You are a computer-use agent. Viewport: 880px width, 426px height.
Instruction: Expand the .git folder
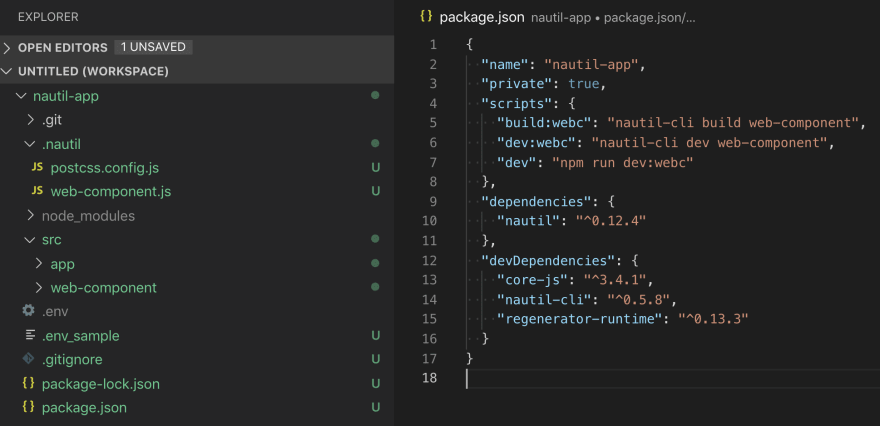click(31, 120)
